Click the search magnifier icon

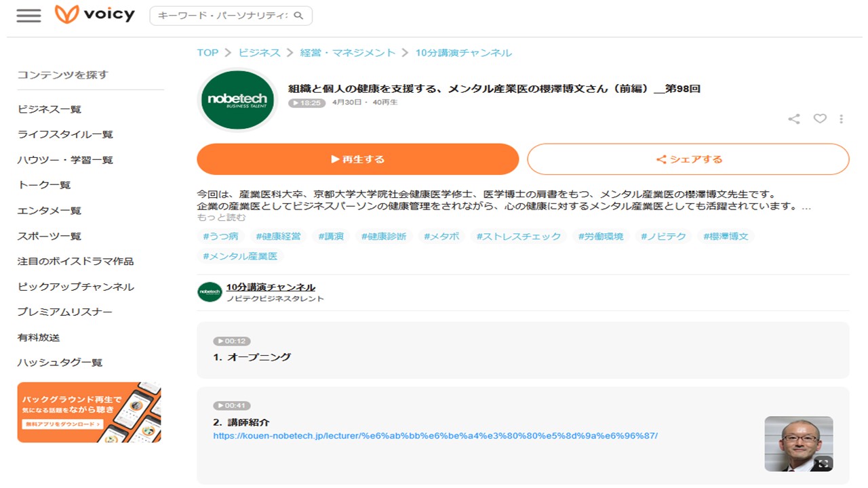[x=299, y=16]
